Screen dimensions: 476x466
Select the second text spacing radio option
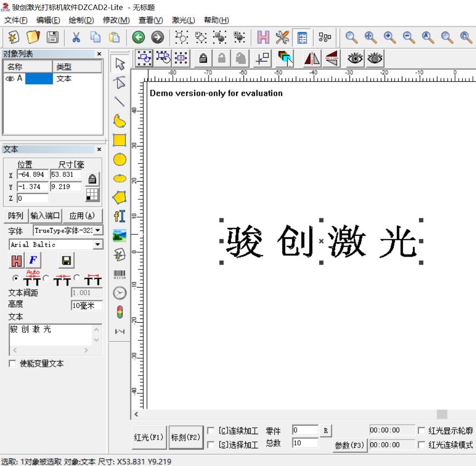pyautogui.click(x=46, y=278)
